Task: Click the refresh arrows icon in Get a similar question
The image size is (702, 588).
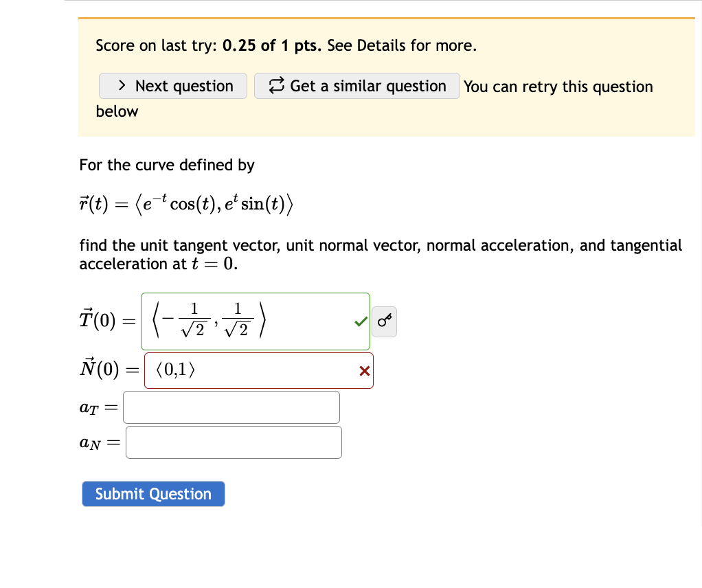Action: tap(276, 86)
